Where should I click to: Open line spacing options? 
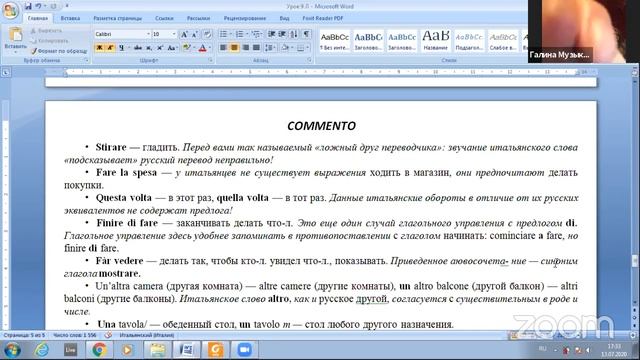(x=269, y=48)
